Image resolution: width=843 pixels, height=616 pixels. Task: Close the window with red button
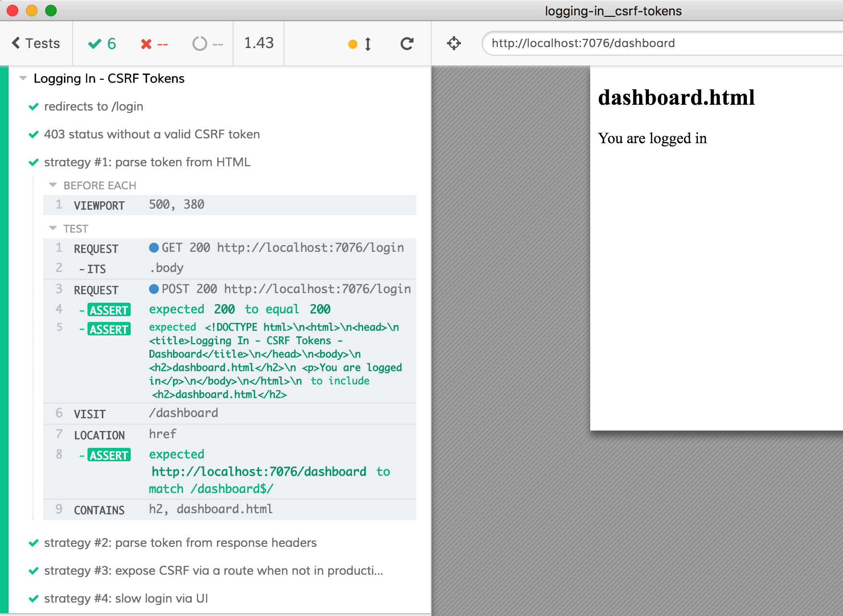coord(12,11)
